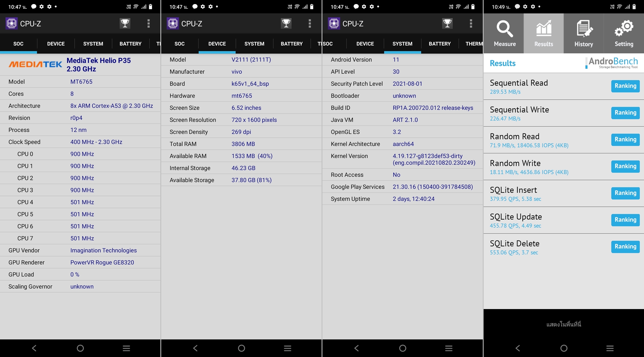The width and height of the screenshot is (644, 357).
Task: Tap trophy icon in third CPU-Z screen
Action: pos(447,23)
